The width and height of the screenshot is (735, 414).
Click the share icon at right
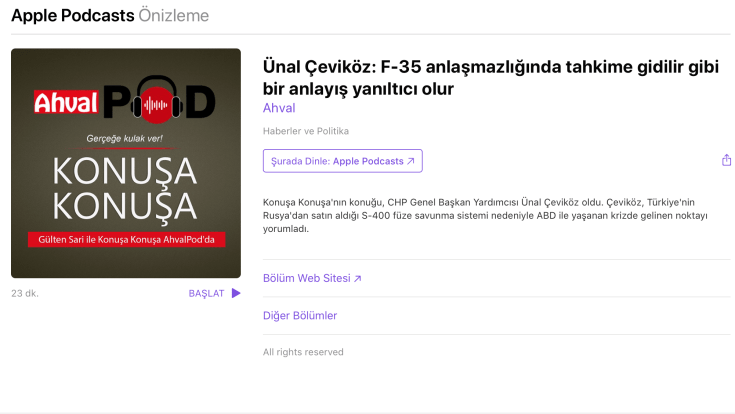pyautogui.click(x=726, y=160)
